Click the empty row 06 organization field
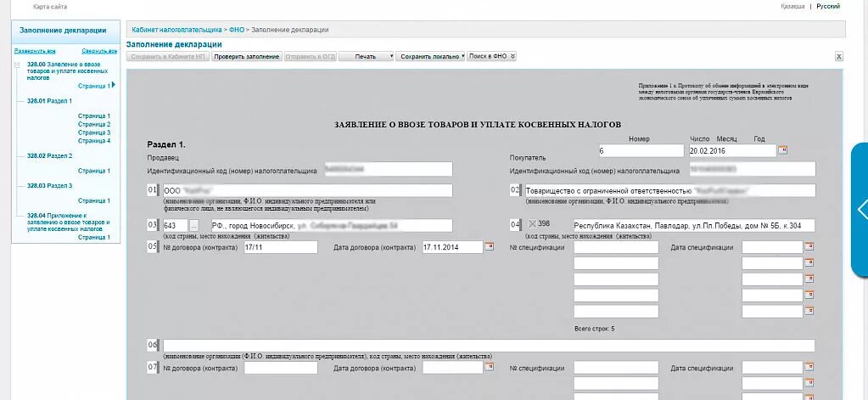Screen dimensions: 868x400 (488, 345)
